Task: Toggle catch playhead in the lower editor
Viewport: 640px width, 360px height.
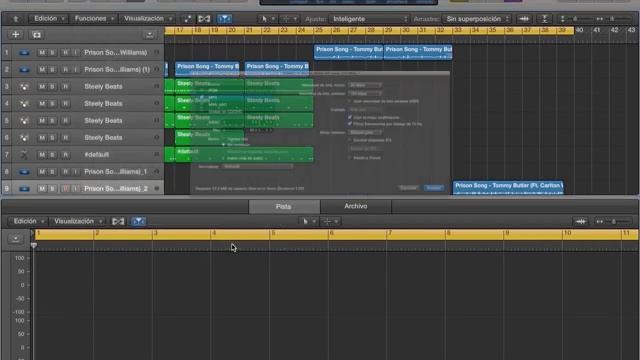Action: pyautogui.click(x=138, y=221)
